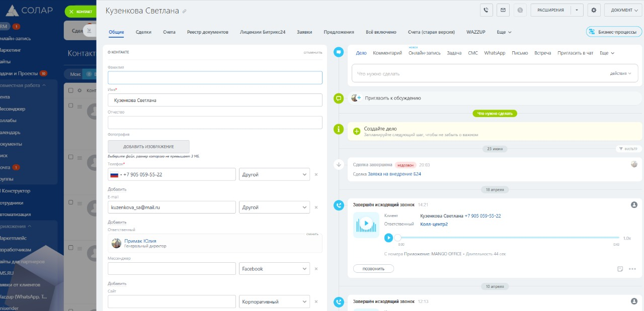The image size is (644, 311).
Task: Remove the Facebook messenger row with its X
Action: tap(316, 269)
